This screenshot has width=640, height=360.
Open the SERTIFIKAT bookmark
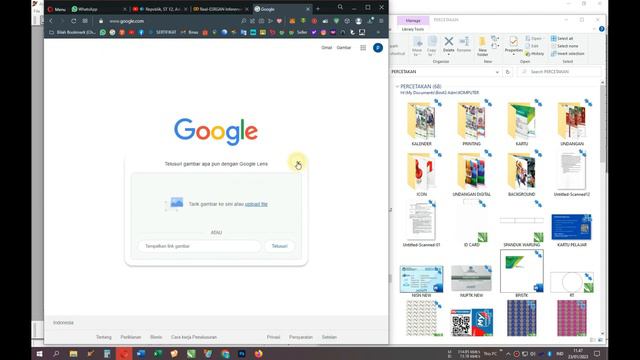point(163,32)
